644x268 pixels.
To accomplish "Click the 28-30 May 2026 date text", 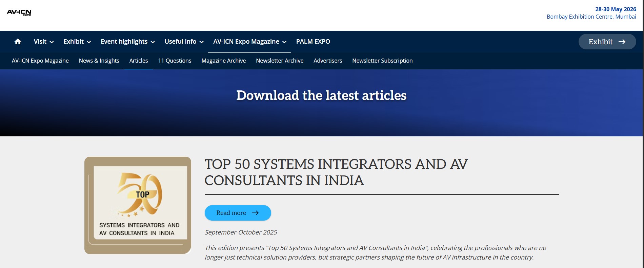I will pyautogui.click(x=616, y=9).
